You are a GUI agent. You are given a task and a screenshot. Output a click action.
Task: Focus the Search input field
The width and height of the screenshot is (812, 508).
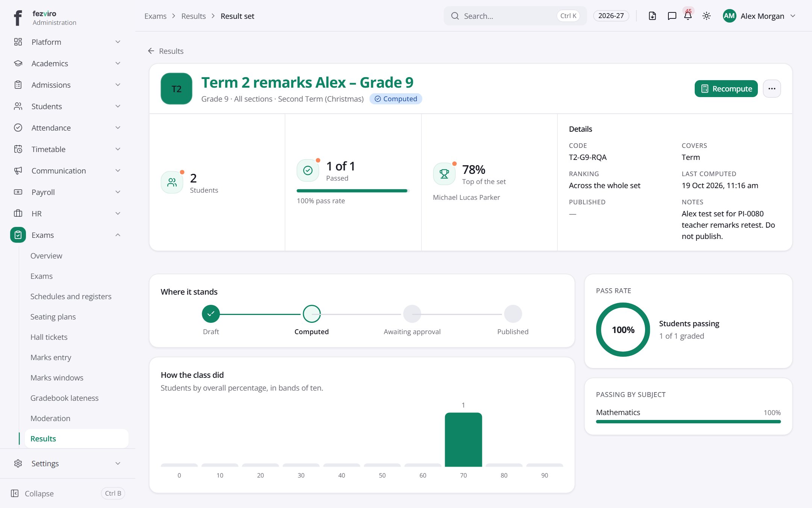pos(515,16)
